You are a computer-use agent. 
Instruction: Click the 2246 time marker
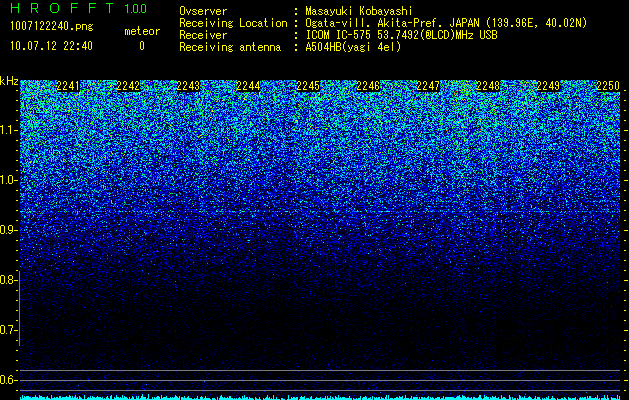pos(368,86)
